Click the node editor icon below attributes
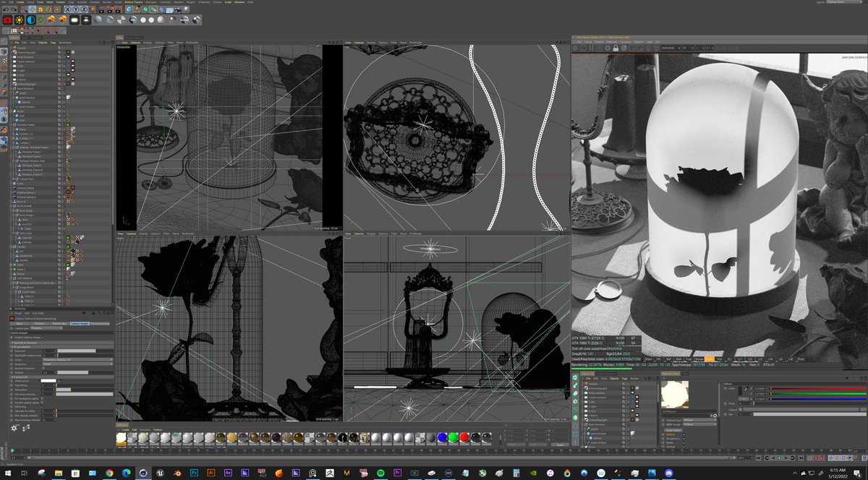 (26, 427)
